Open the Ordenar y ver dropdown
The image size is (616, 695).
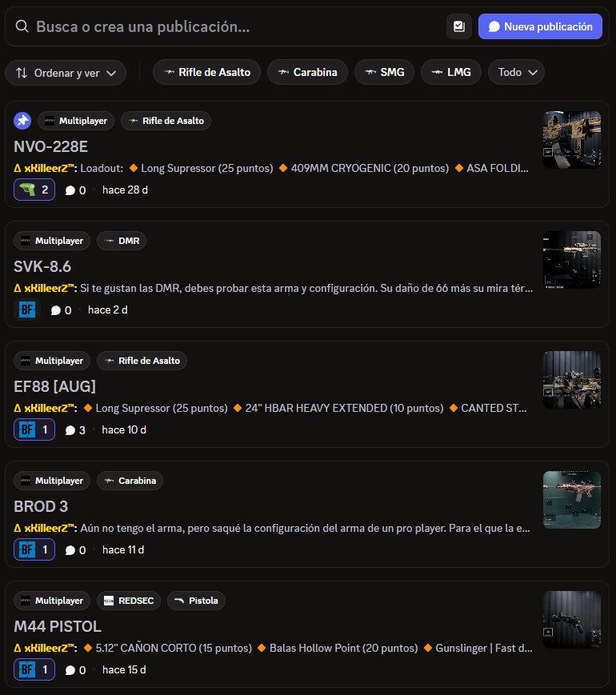tap(66, 73)
